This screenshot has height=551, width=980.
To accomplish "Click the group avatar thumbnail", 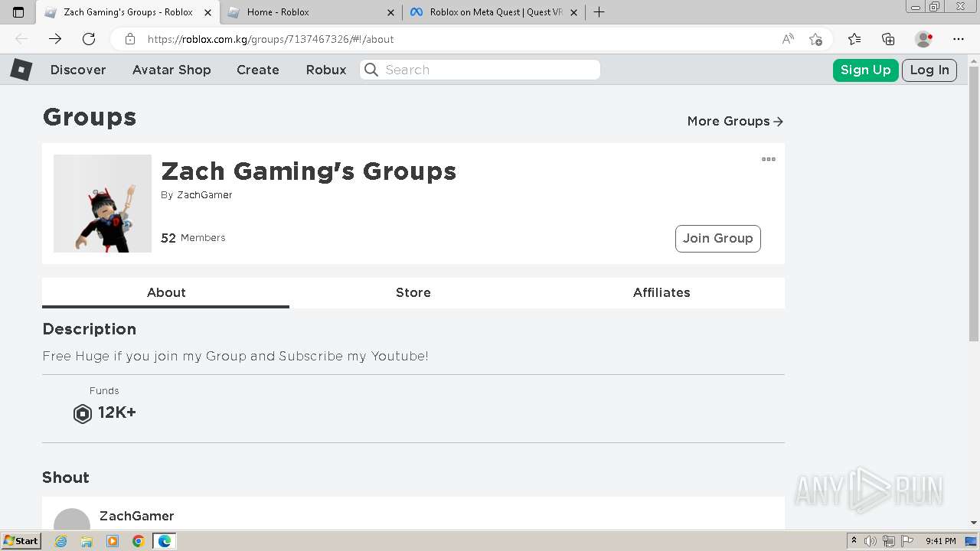I will (x=103, y=204).
